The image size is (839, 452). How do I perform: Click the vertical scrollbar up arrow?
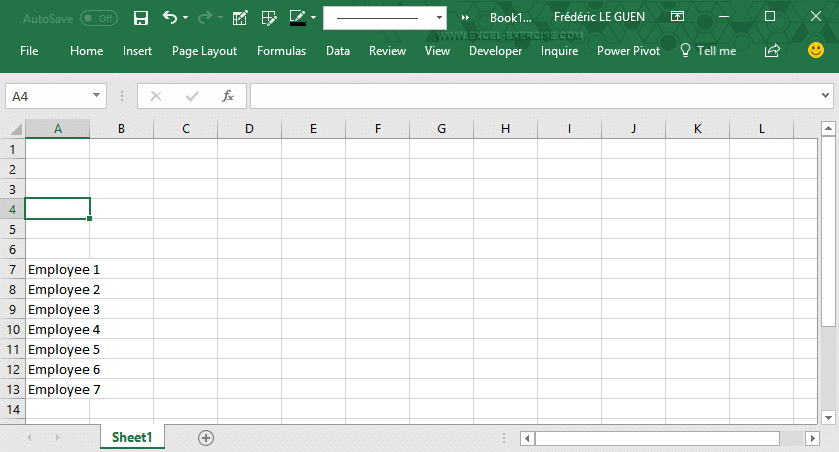tap(828, 128)
